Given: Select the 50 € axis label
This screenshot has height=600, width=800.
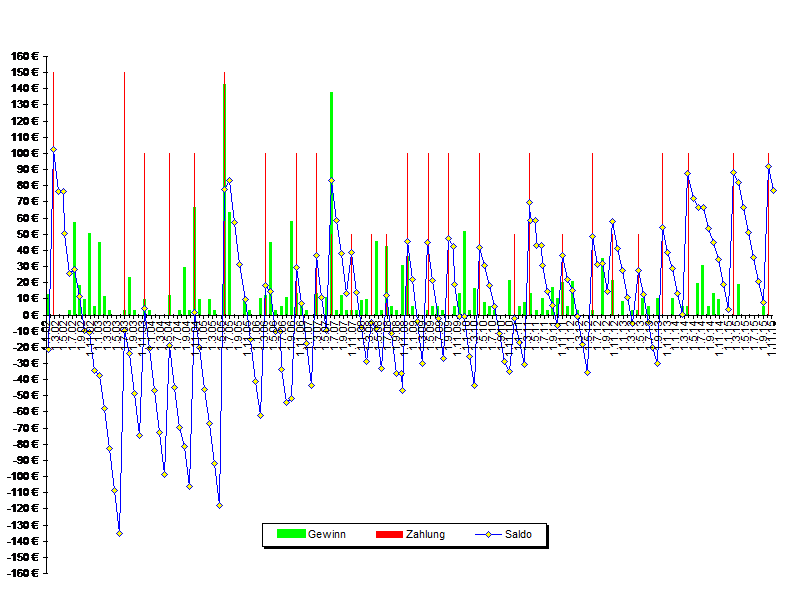Looking at the screenshot, I should coord(27,234).
